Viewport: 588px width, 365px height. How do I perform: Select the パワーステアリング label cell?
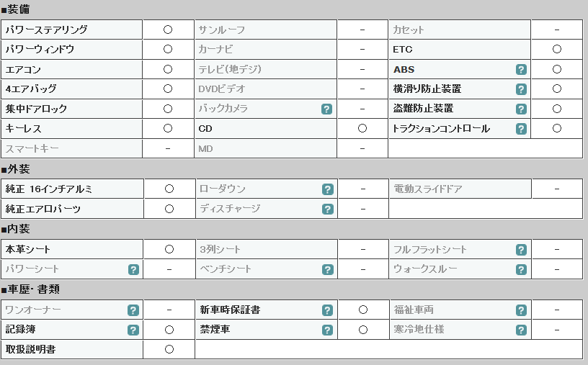pyautogui.click(x=71, y=30)
